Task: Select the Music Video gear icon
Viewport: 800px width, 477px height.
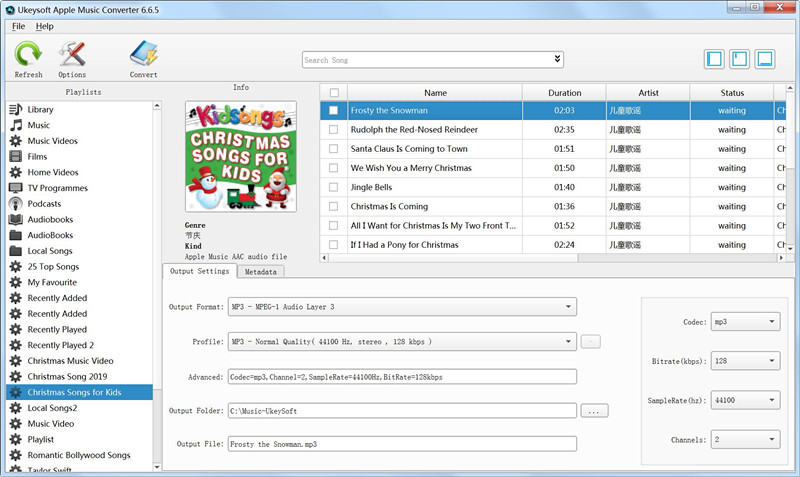Action: coord(16,424)
